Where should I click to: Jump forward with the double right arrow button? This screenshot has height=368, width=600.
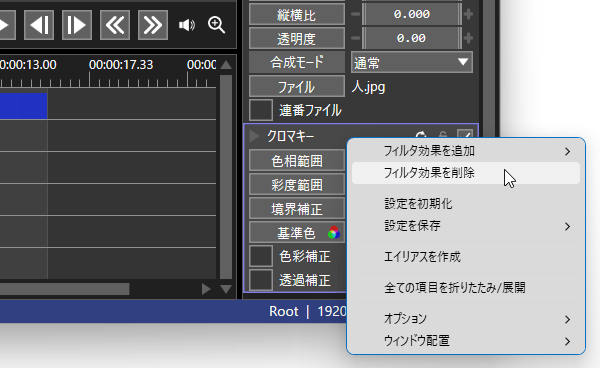[153, 25]
